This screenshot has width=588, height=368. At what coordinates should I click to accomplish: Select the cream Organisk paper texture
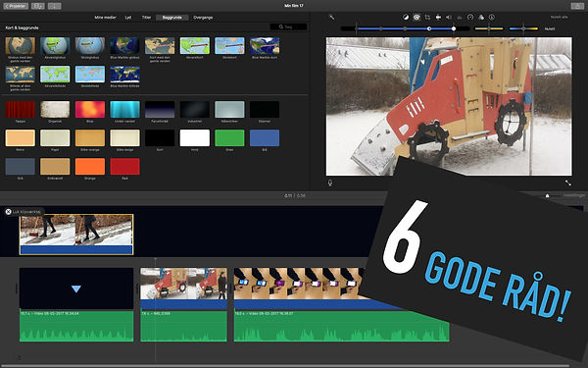tap(55, 109)
